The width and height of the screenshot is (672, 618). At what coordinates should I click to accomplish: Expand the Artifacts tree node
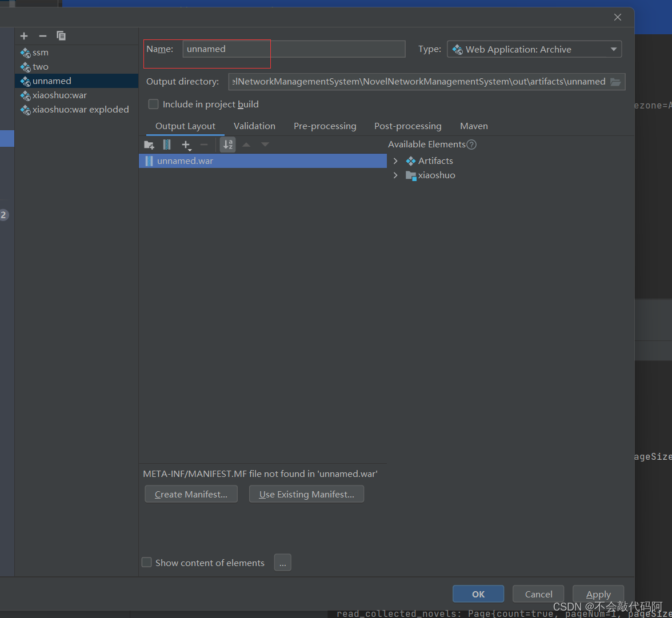pos(395,161)
